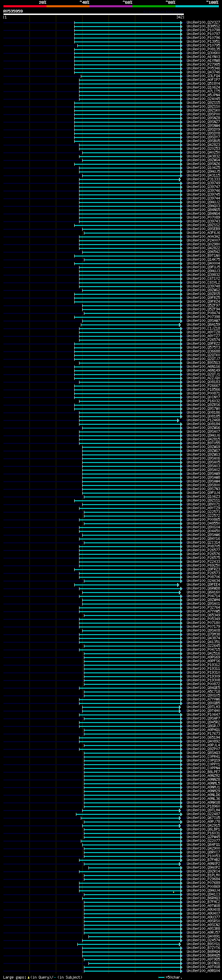Click hit label UniRef100_P00865
The height and width of the screenshot is (980, 222).
pyautogui.click(x=203, y=519)
